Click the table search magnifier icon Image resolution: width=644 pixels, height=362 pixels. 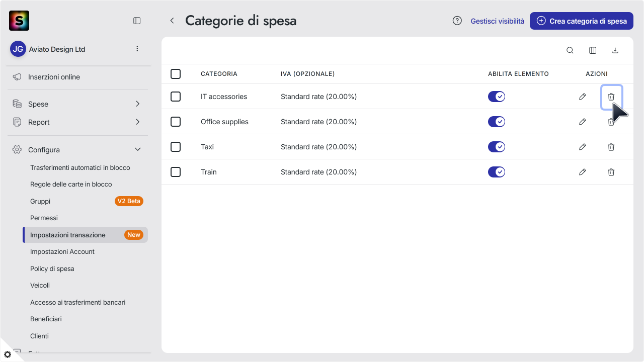tap(570, 50)
